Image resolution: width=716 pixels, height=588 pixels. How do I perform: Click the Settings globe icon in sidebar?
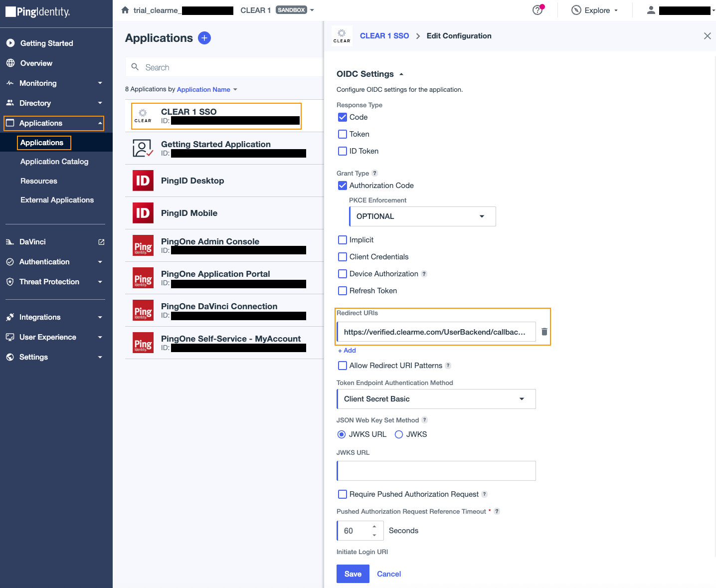click(10, 357)
